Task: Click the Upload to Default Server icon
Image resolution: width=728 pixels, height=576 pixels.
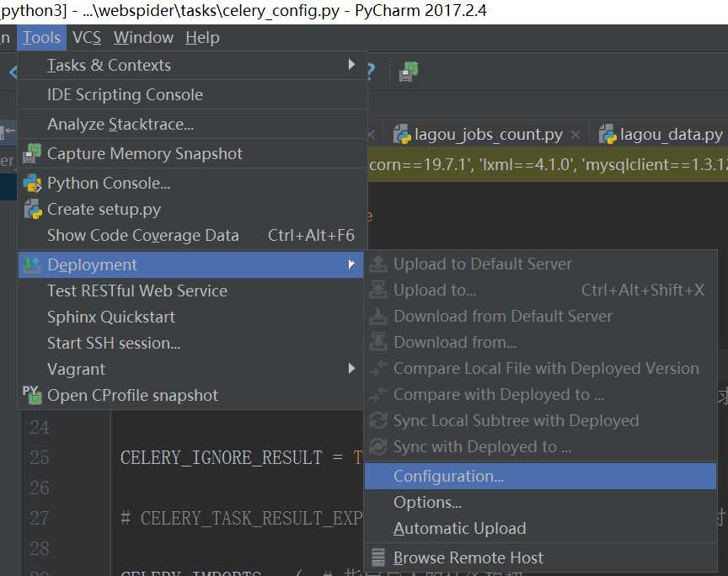Action: [378, 264]
